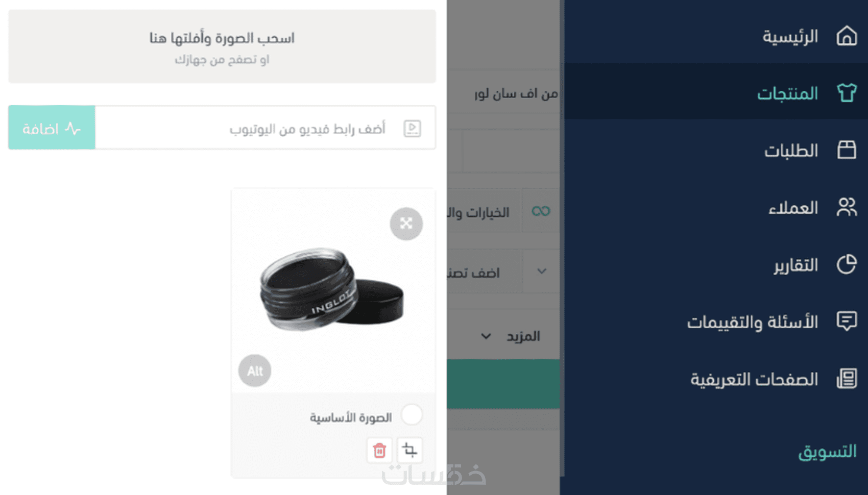Click the customers people icon
The height and width of the screenshot is (495, 868).
[x=847, y=207]
